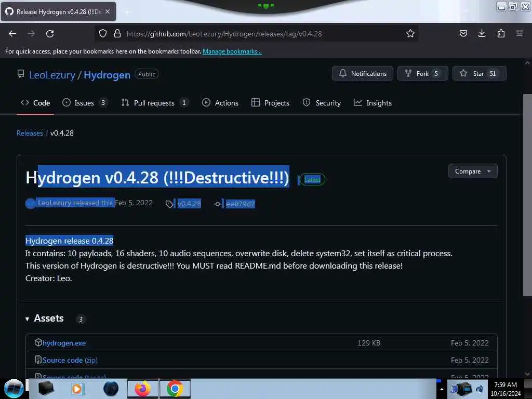This screenshot has height=399, width=532.
Task: Click the package icon beside hydrogen.exe
Action: coord(38,343)
